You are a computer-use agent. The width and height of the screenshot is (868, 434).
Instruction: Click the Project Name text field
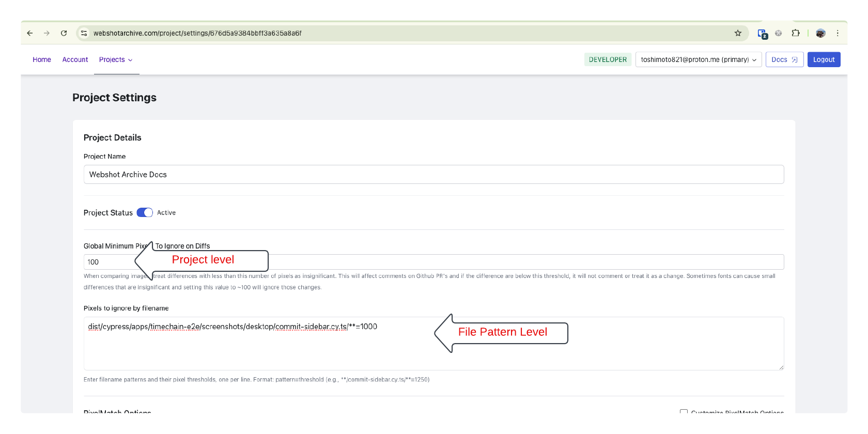click(x=433, y=175)
